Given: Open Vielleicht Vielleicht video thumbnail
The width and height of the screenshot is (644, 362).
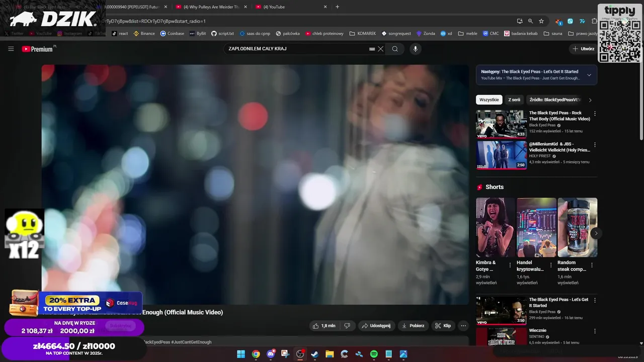Looking at the screenshot, I should coord(501,155).
